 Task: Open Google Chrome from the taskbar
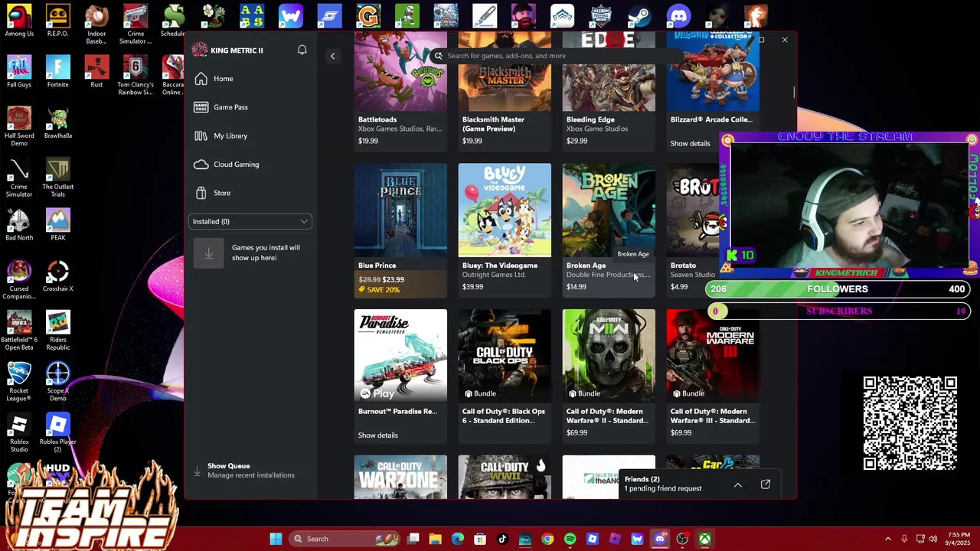pyautogui.click(x=547, y=539)
